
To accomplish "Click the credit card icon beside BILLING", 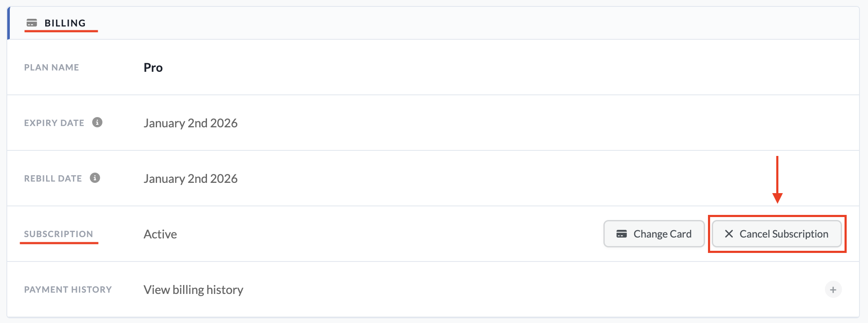I will (32, 23).
